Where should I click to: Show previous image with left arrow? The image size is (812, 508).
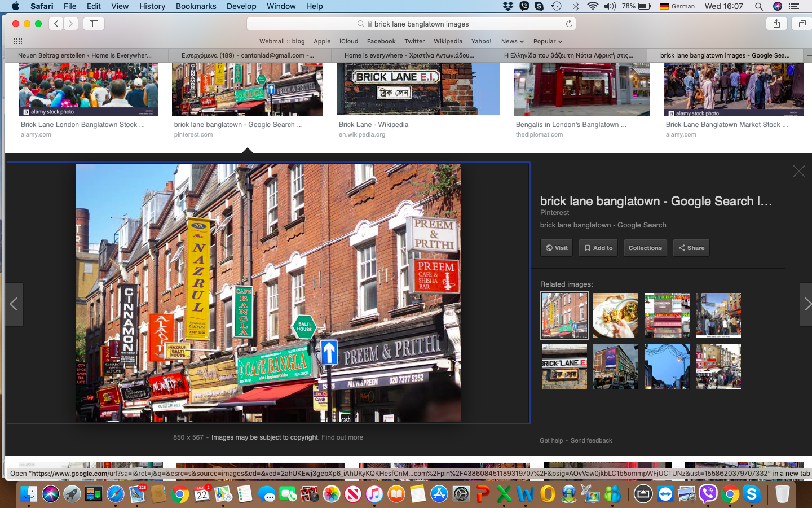(14, 304)
